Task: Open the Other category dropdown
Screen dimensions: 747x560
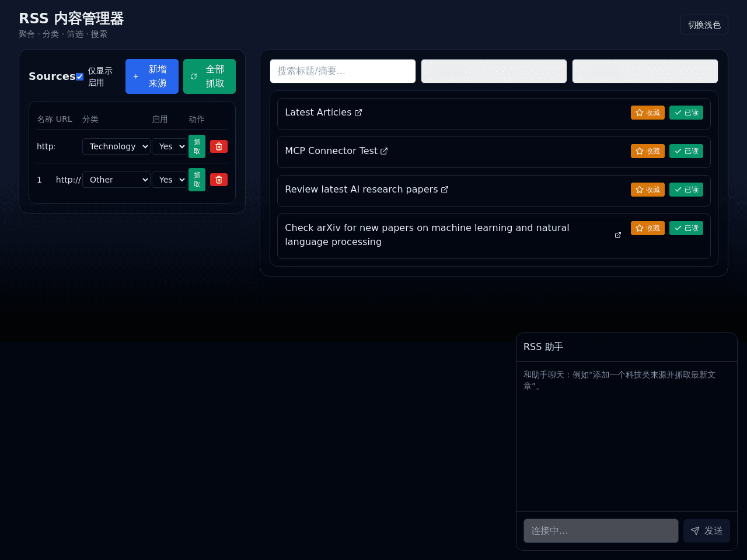Action: coord(116,180)
